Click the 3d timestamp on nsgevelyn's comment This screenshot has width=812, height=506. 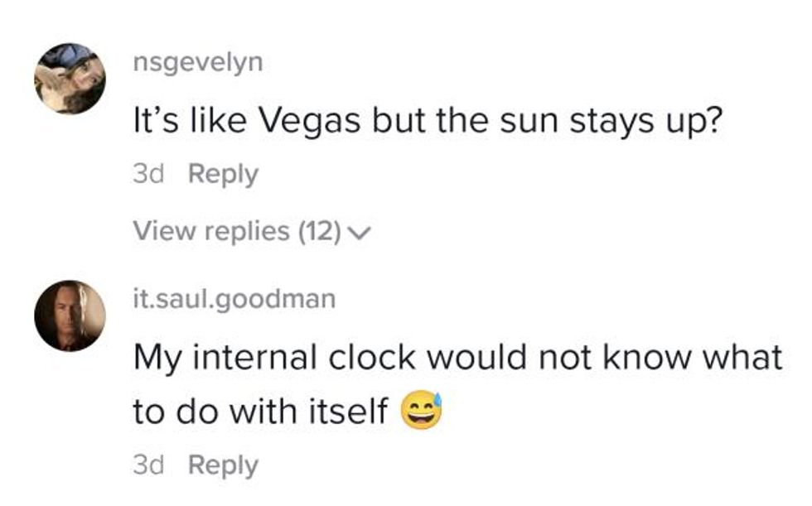click(149, 175)
